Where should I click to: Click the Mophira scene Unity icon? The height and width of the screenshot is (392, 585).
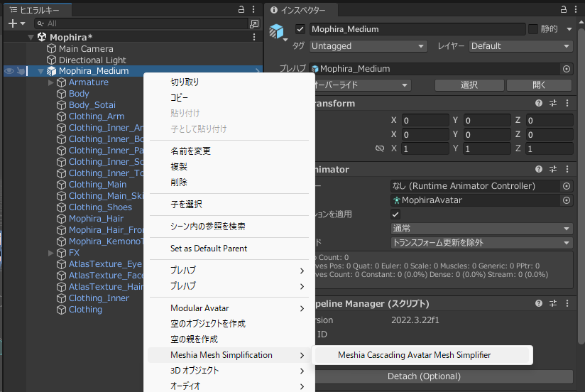pyautogui.click(x=42, y=37)
